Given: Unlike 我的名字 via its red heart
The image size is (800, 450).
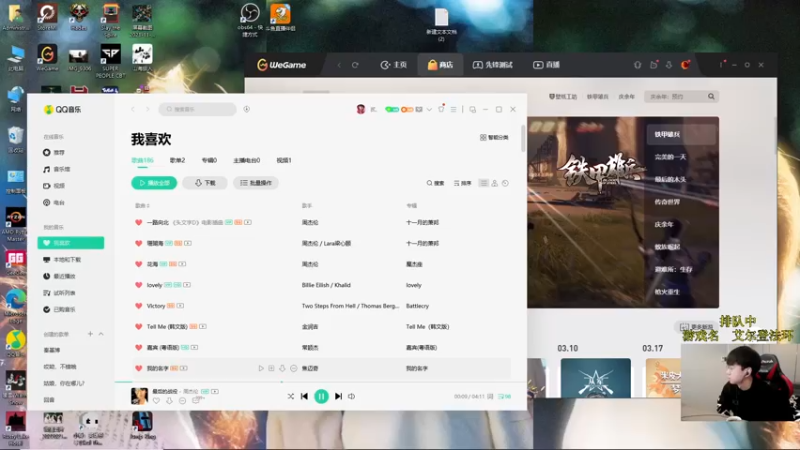Looking at the screenshot, I should [138, 368].
